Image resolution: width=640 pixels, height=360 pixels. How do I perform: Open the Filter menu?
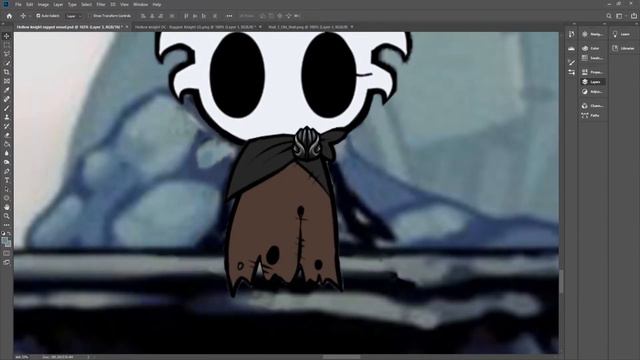[101, 4]
